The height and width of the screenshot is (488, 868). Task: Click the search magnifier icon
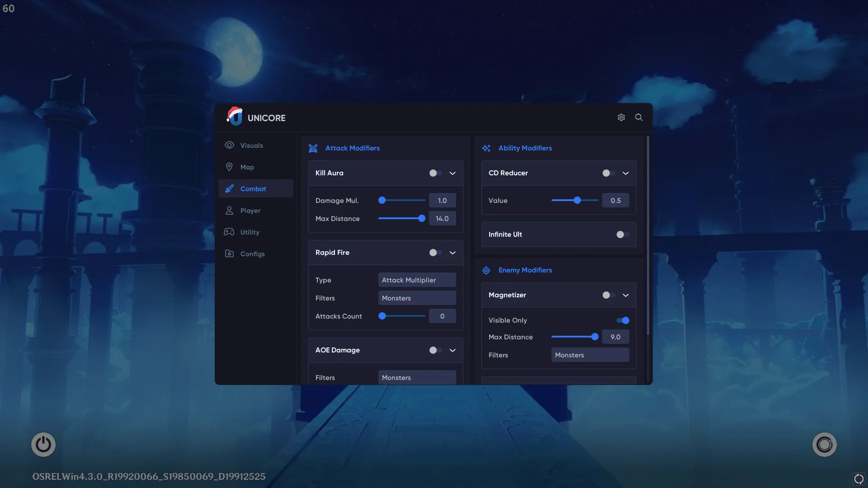coord(639,117)
